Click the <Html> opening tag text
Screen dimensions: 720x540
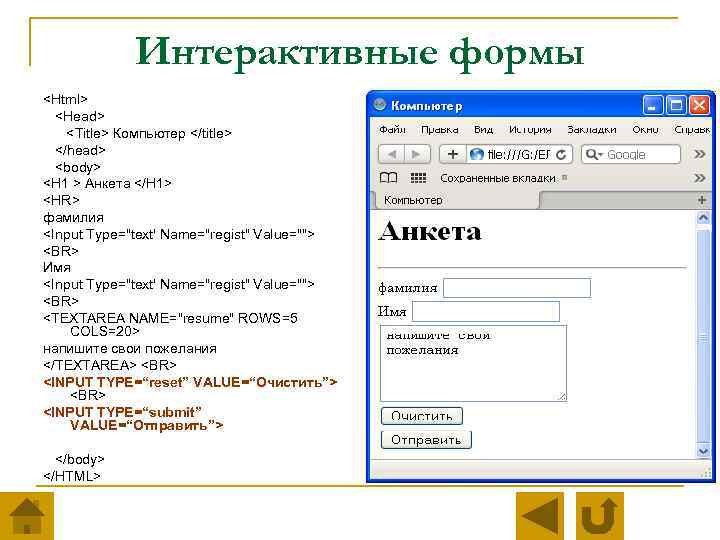pos(65,99)
